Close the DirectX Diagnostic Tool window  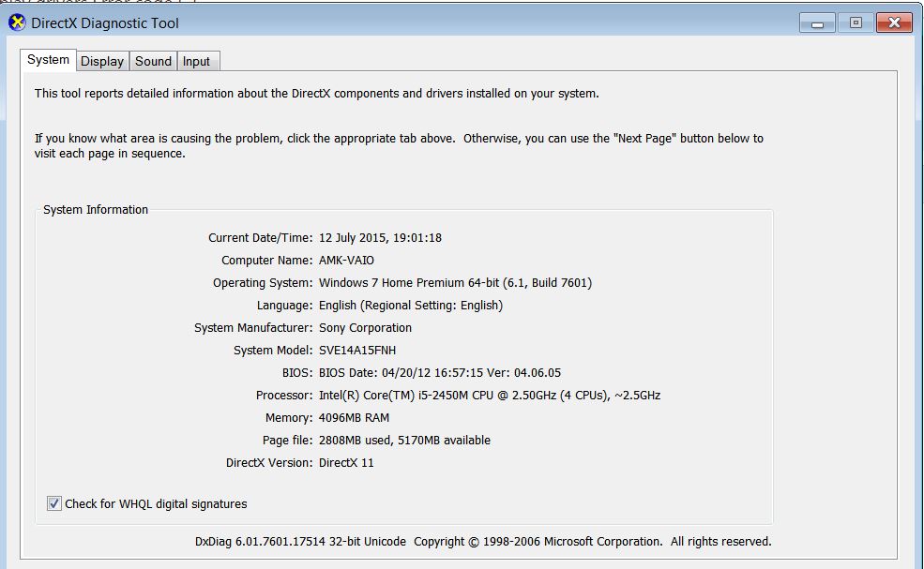(894, 23)
